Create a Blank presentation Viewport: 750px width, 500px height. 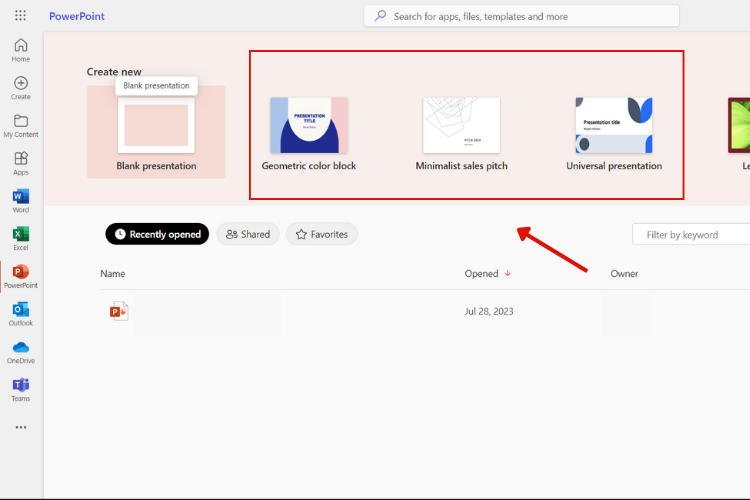click(156, 132)
